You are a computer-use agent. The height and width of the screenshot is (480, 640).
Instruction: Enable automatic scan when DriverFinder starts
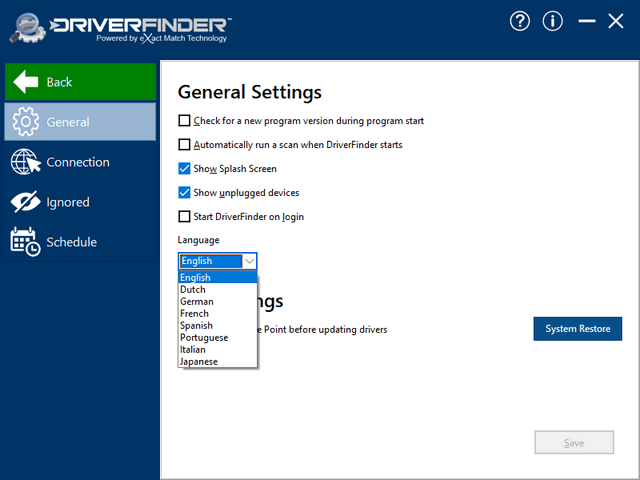click(184, 145)
